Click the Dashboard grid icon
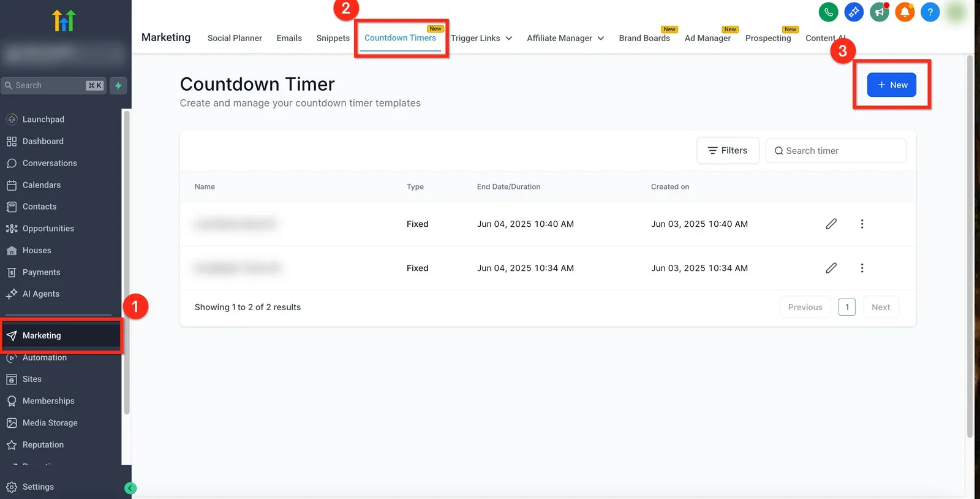 (12, 141)
